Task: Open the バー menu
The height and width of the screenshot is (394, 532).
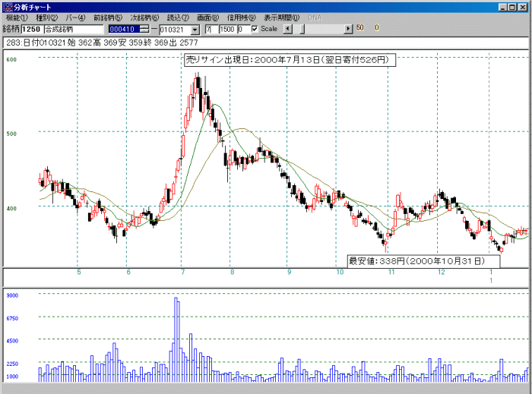Action: pos(75,17)
